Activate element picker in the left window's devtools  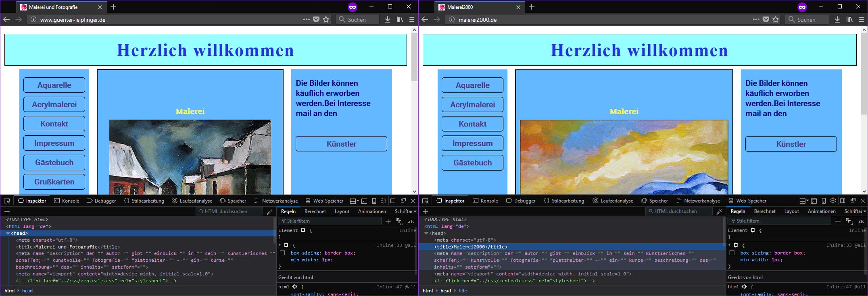[x=7, y=201]
